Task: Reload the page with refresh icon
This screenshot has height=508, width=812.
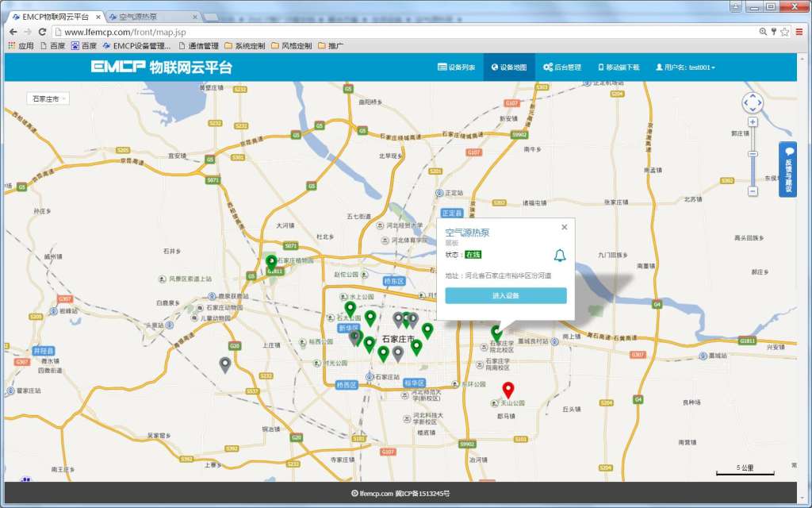Action: coord(43,32)
